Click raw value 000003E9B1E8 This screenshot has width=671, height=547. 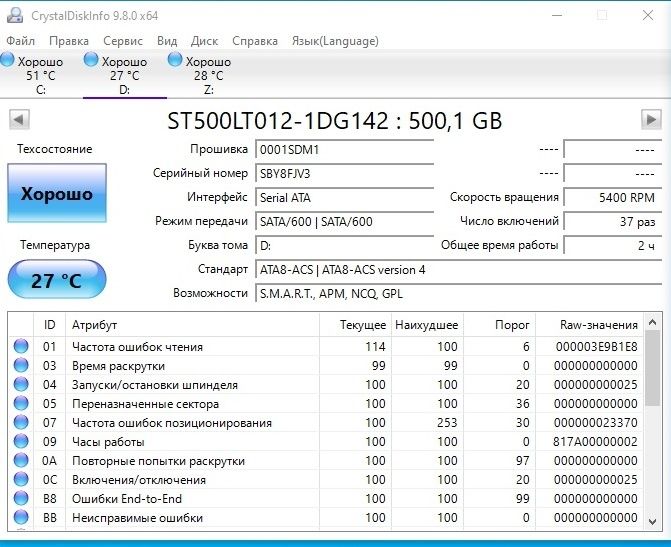point(597,346)
